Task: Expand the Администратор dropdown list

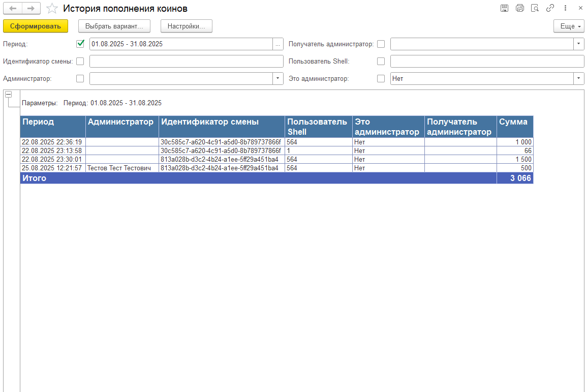Action: point(278,79)
